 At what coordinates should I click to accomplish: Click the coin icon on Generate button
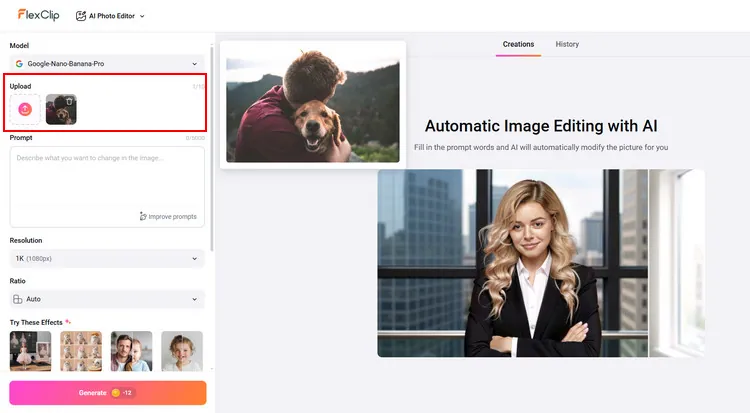[x=116, y=393]
